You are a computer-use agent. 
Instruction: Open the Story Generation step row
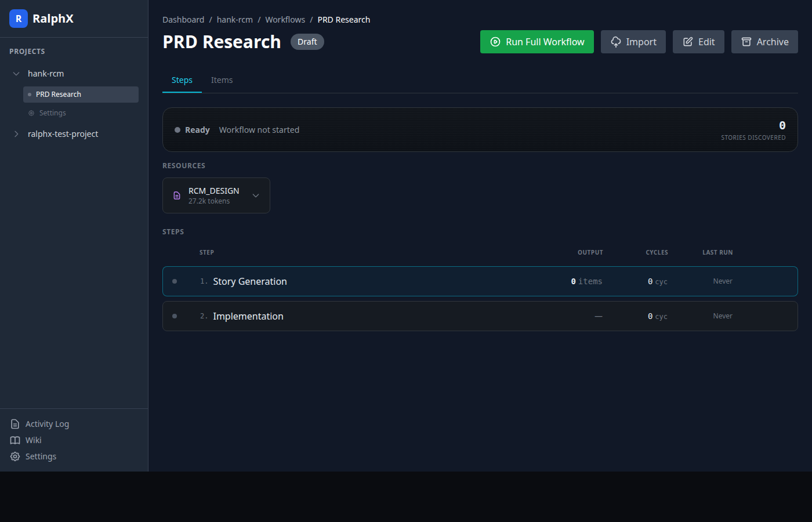480,281
